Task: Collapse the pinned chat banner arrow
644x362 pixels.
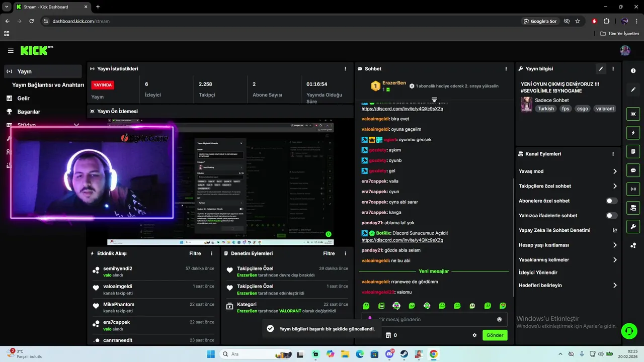Action: click(434, 100)
